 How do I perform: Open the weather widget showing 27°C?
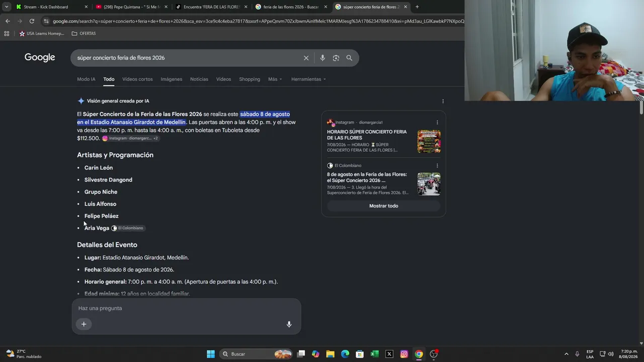[x=24, y=354]
